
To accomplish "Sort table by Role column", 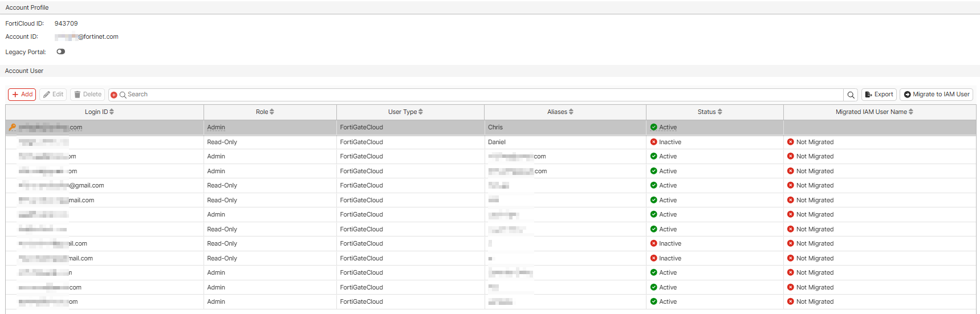I will [x=265, y=112].
